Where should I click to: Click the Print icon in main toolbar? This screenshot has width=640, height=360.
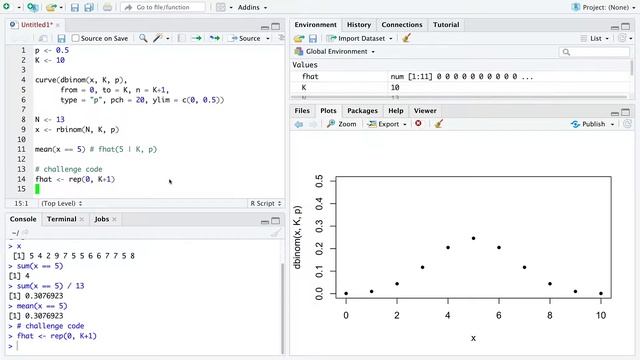(107, 7)
